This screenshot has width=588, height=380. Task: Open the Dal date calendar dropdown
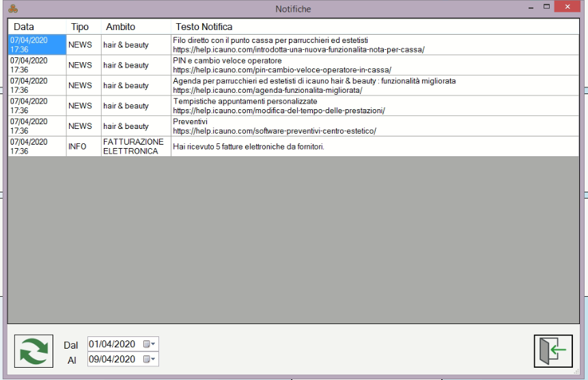click(150, 344)
